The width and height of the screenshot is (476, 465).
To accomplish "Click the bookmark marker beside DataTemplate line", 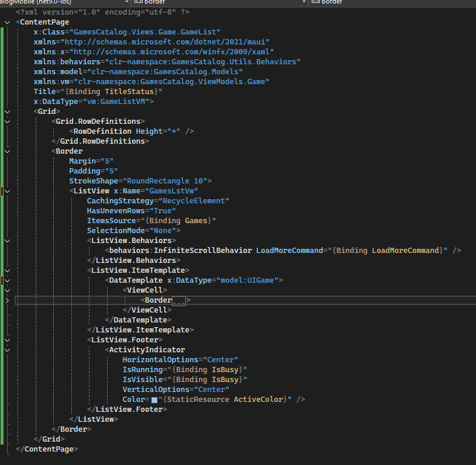I will (2, 280).
